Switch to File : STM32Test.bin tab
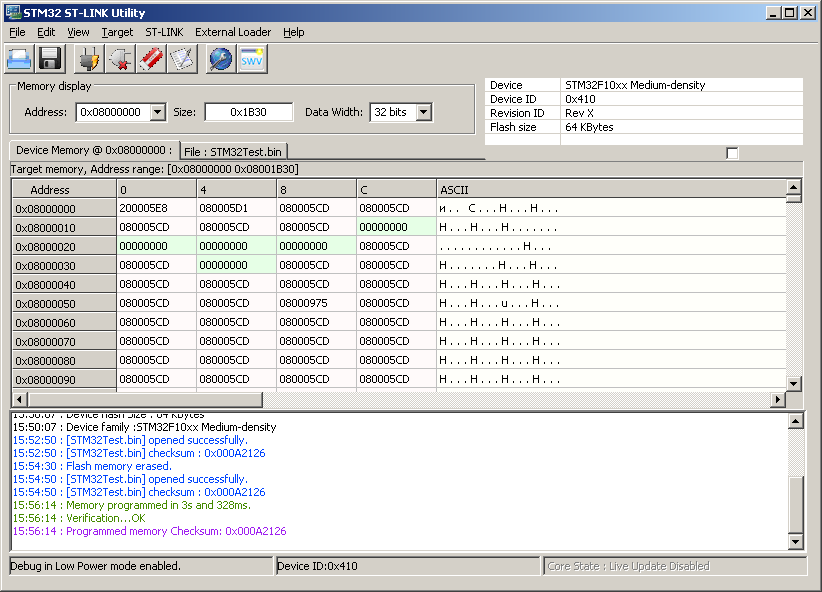This screenshot has width=822, height=592. (x=233, y=151)
